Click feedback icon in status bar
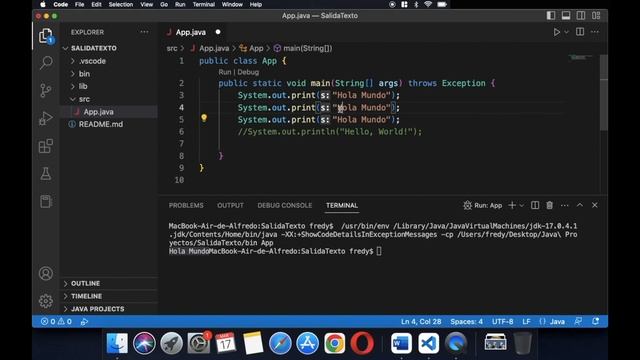640x360 pixels. pyautogui.click(x=578, y=322)
